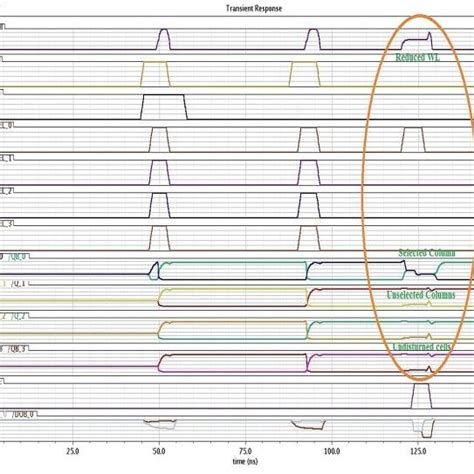Select the Reduced WL annotation text
474x474 pixels.
pos(417,57)
